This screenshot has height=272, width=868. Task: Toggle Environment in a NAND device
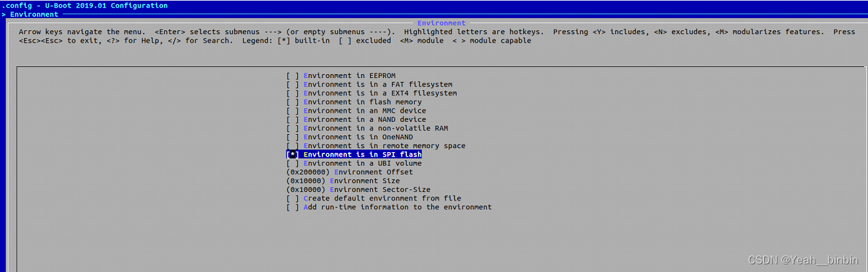point(356,119)
